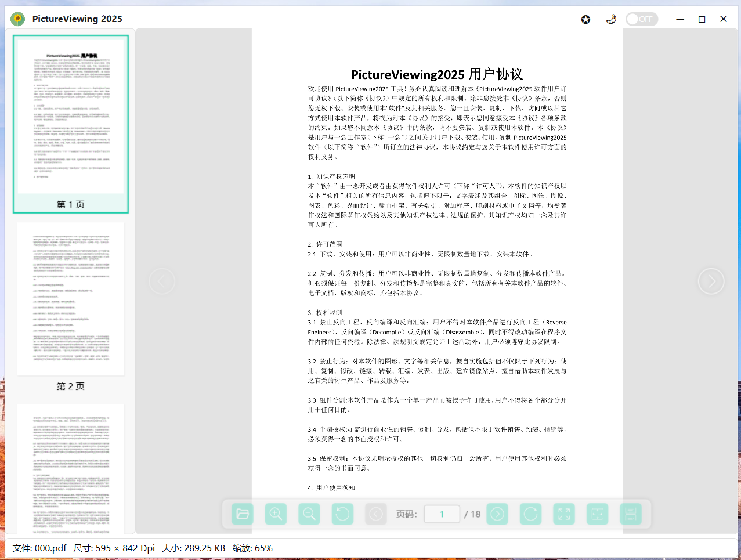Rotate the page clockwise
Screen dimensions: 741x560
tap(530, 514)
